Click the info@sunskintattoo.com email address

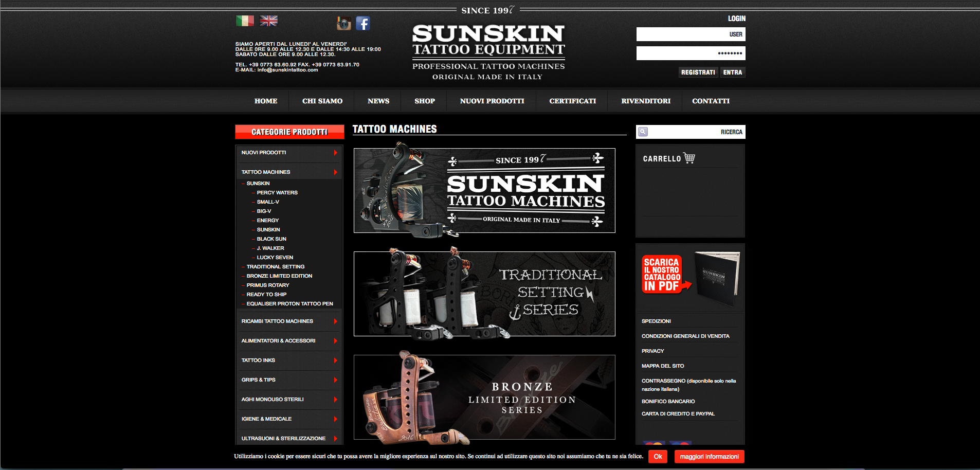pos(287,70)
